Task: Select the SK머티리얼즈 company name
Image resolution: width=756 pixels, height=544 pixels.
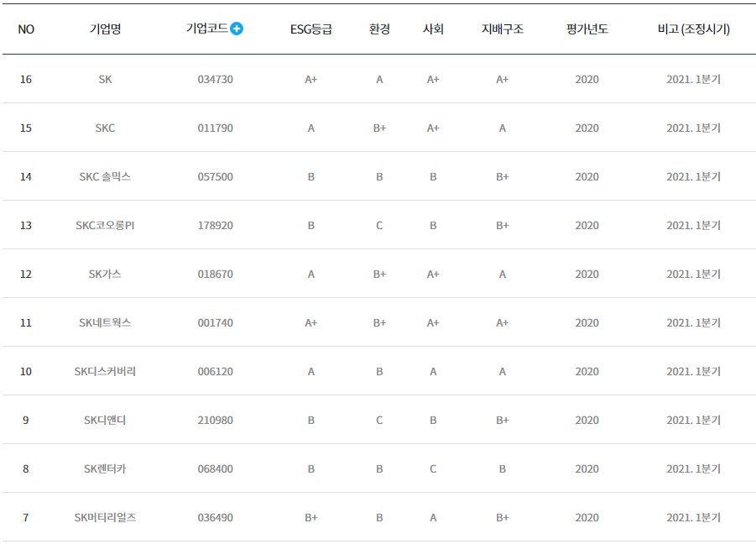Action: pos(105,517)
